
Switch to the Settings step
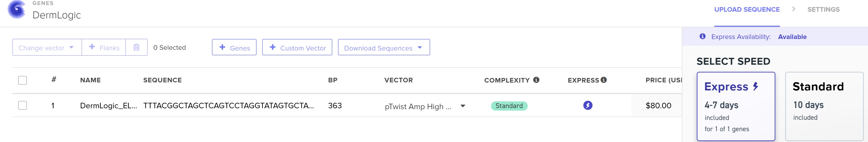click(x=823, y=10)
